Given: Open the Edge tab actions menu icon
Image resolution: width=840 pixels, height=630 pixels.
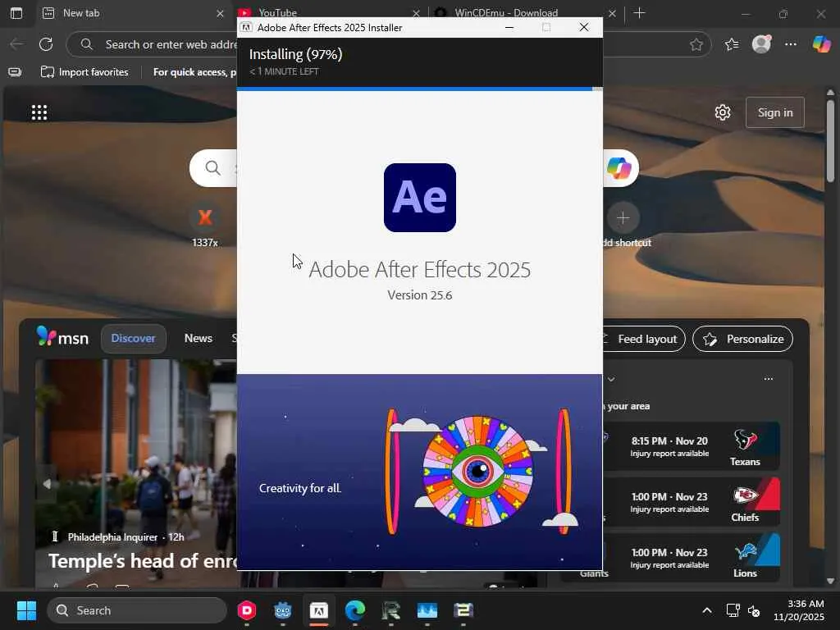Looking at the screenshot, I should [16, 13].
